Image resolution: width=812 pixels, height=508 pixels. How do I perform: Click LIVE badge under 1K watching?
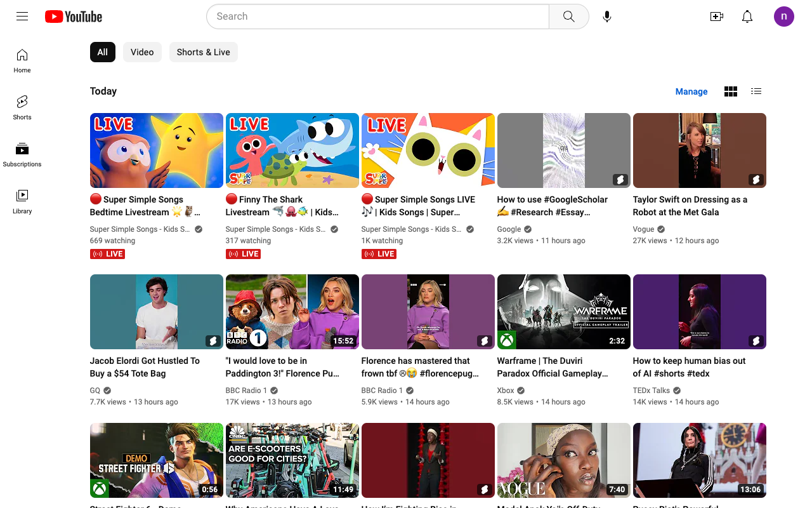pos(379,254)
